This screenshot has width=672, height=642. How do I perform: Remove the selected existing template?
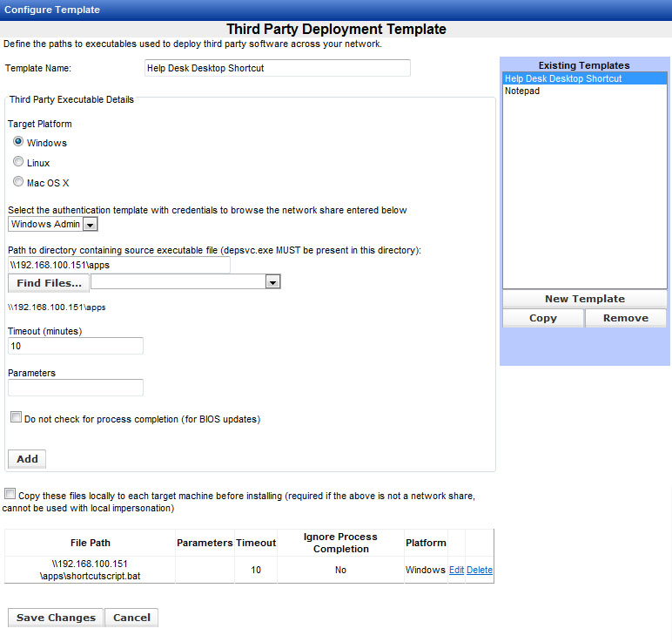(625, 318)
